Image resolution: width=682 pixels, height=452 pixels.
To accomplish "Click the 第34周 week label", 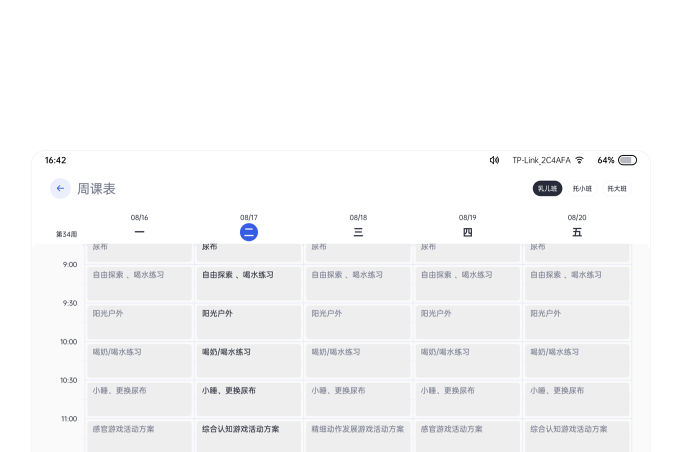I will coord(66,234).
